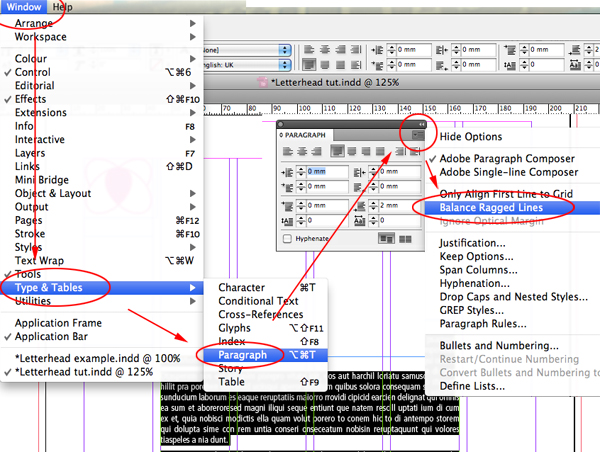Click do not align to baseline grid icon
The image size is (600, 452).
click(386, 239)
